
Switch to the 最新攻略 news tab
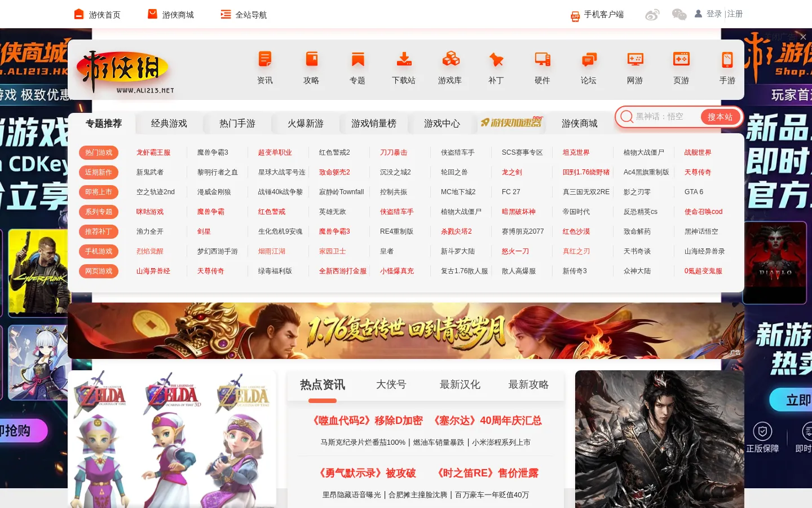click(x=528, y=384)
